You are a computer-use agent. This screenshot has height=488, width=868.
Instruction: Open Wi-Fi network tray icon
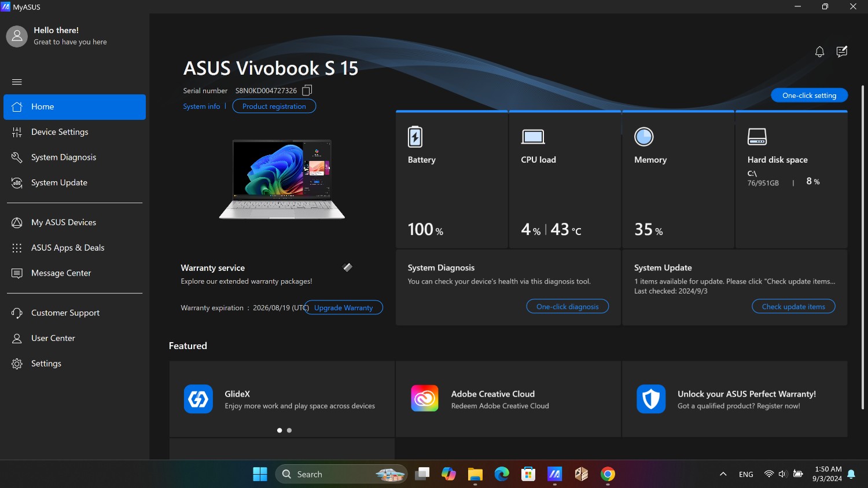point(769,474)
